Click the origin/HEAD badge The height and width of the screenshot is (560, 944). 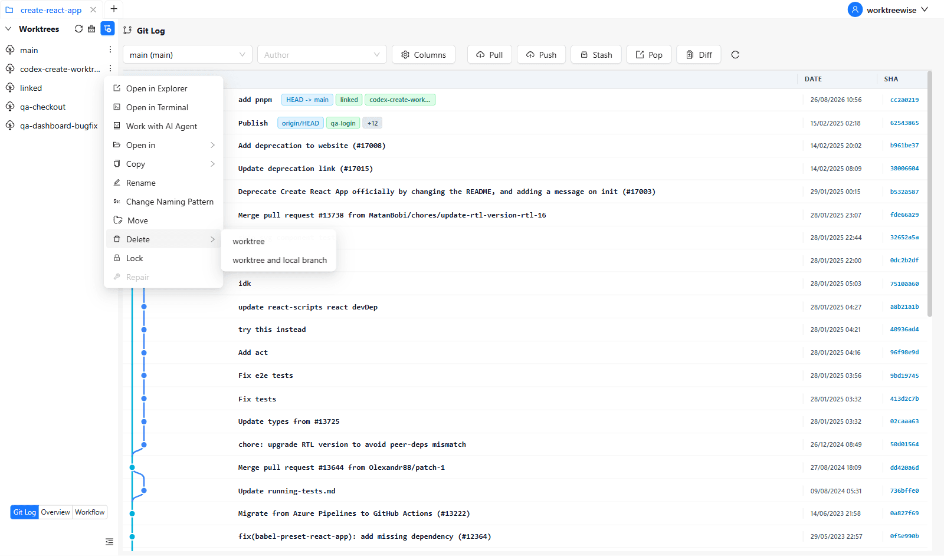[300, 123]
